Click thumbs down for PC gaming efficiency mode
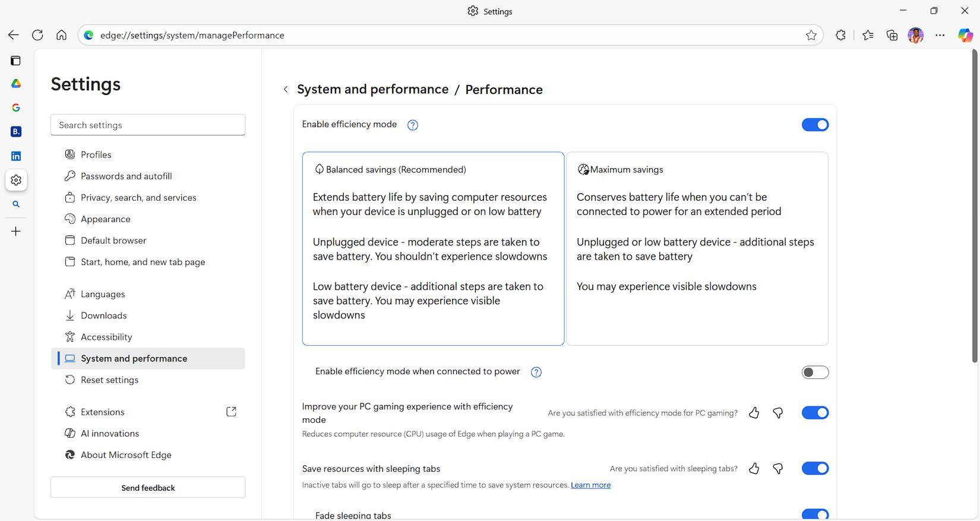 [x=778, y=413]
